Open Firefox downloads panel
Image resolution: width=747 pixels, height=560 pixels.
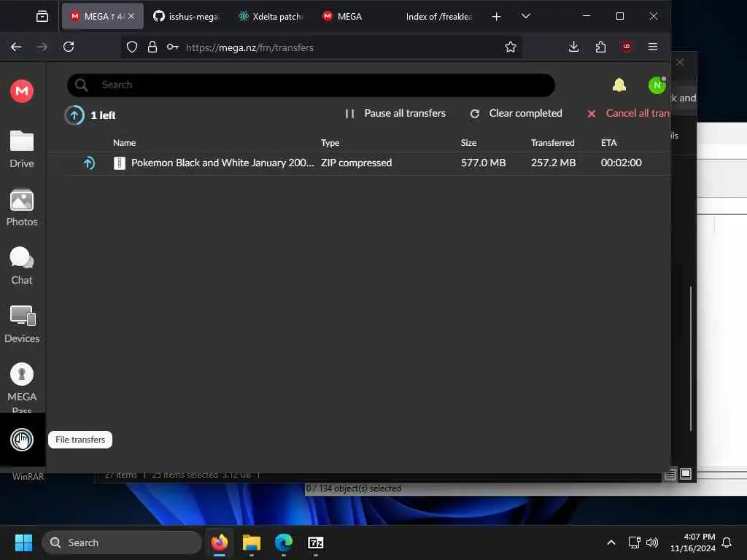574,47
